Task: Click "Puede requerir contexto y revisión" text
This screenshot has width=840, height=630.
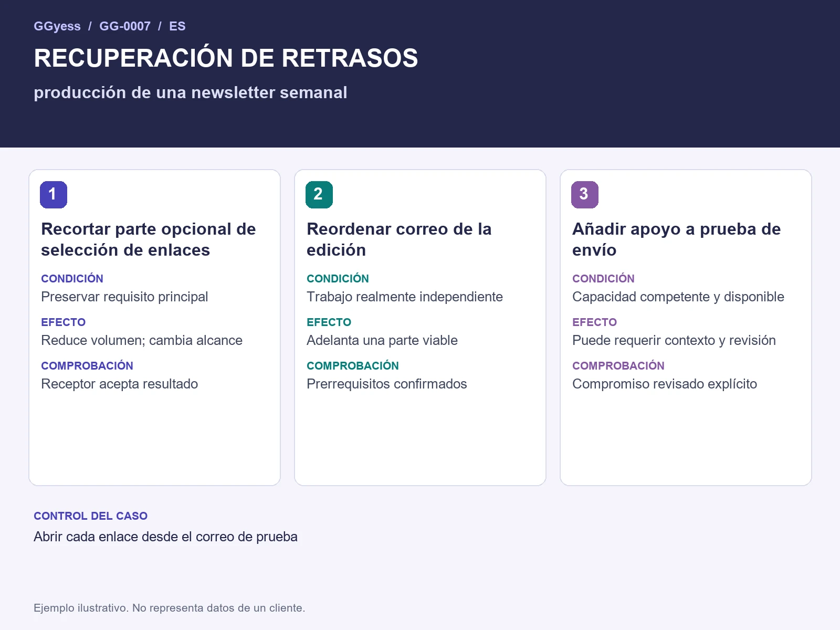Action: (x=674, y=341)
